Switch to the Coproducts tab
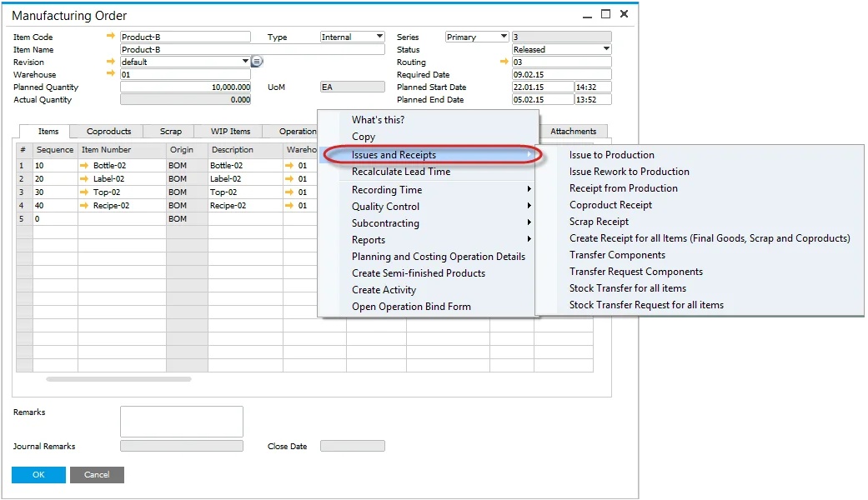Viewport: 868px width, 500px height. click(x=108, y=132)
